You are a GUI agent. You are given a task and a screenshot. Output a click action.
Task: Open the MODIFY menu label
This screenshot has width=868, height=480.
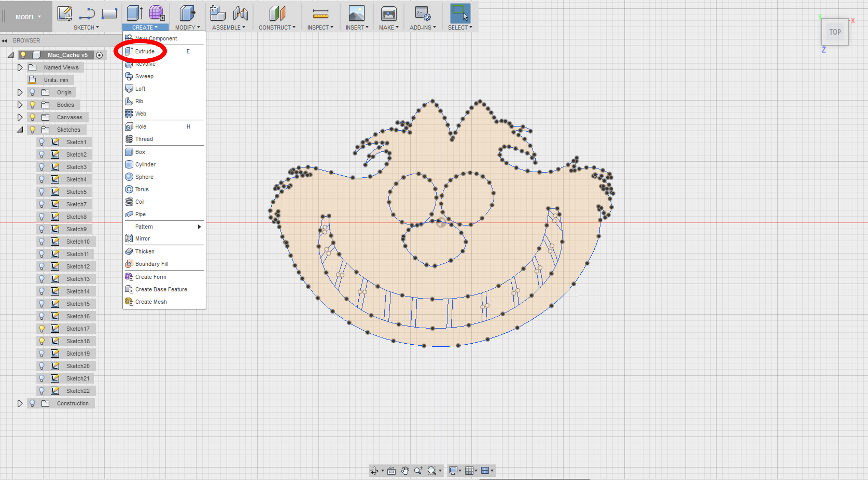click(187, 28)
